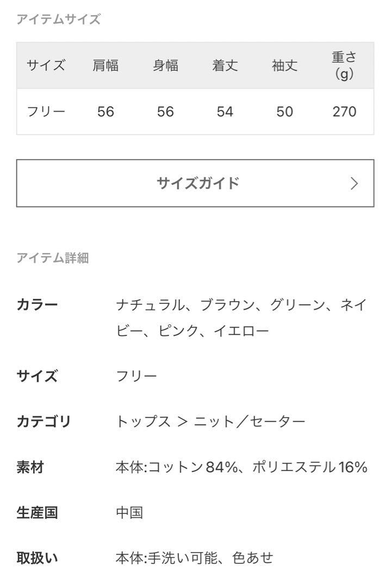Click the フリー size row cell
The width and height of the screenshot is (391, 588).
click(x=46, y=112)
